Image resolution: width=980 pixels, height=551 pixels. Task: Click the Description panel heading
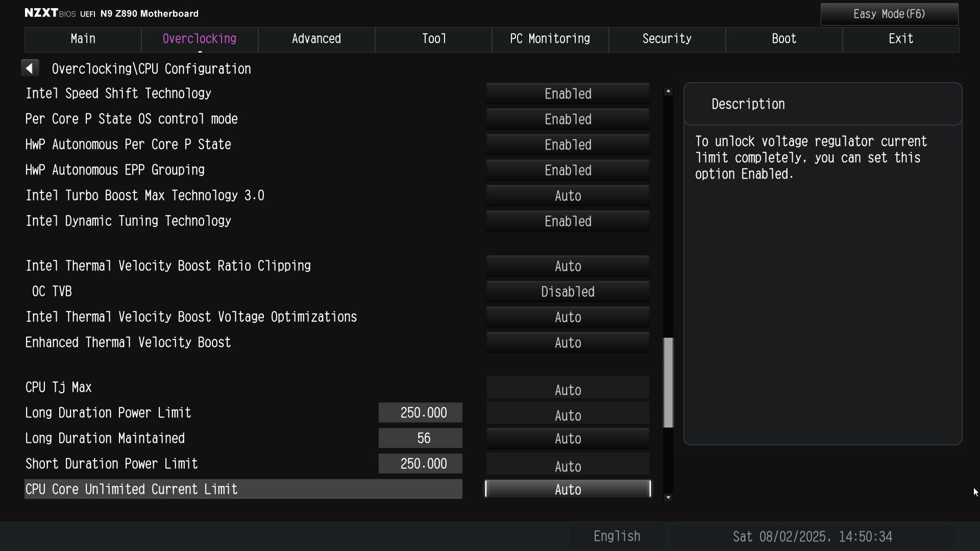[x=748, y=105]
